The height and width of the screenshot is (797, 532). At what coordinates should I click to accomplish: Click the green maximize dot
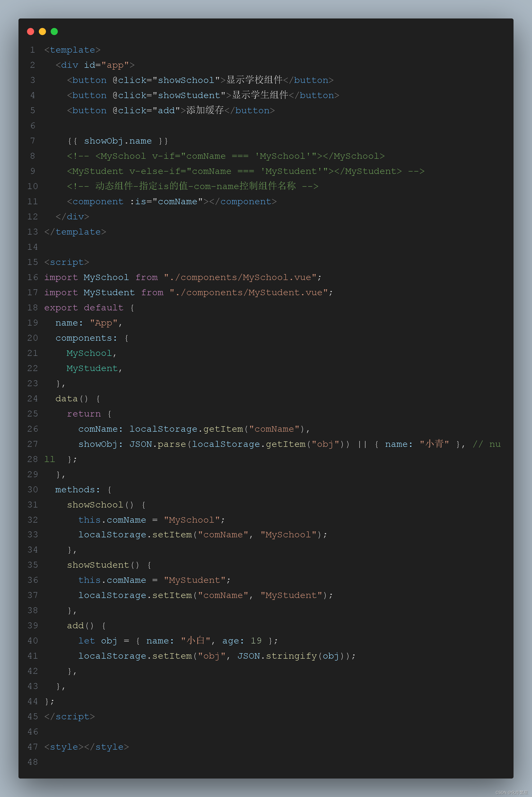[x=54, y=32]
